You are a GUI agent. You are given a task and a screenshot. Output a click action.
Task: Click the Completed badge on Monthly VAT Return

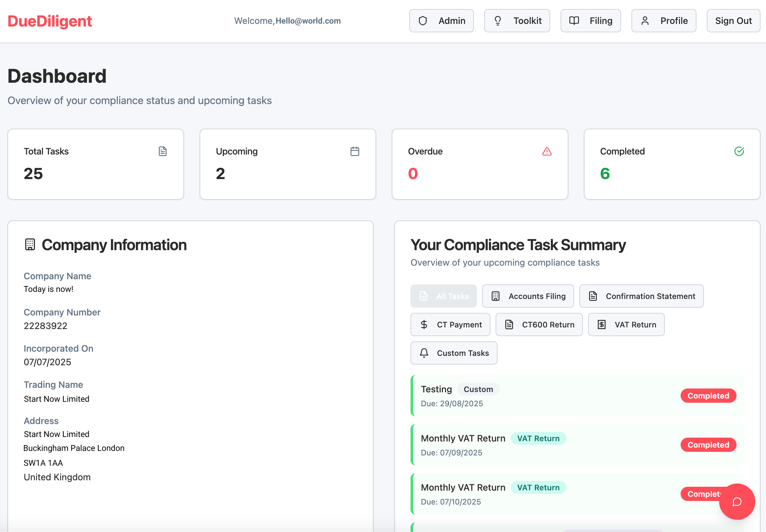(708, 445)
